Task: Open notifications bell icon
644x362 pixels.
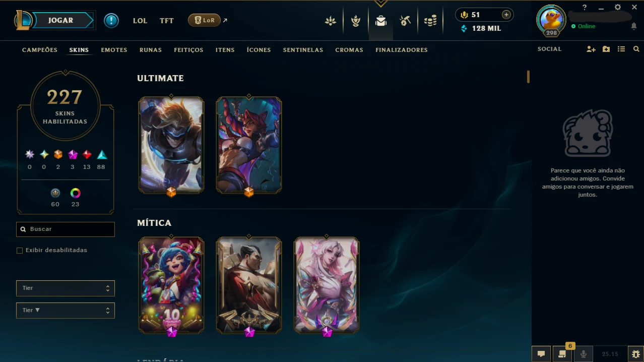Action: click(634, 26)
